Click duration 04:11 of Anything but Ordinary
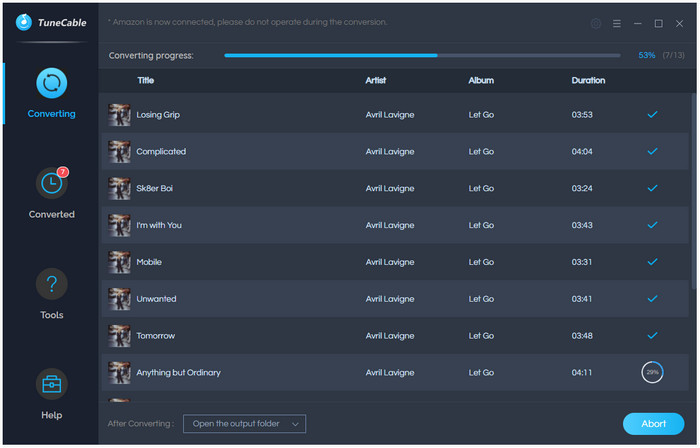 point(582,372)
